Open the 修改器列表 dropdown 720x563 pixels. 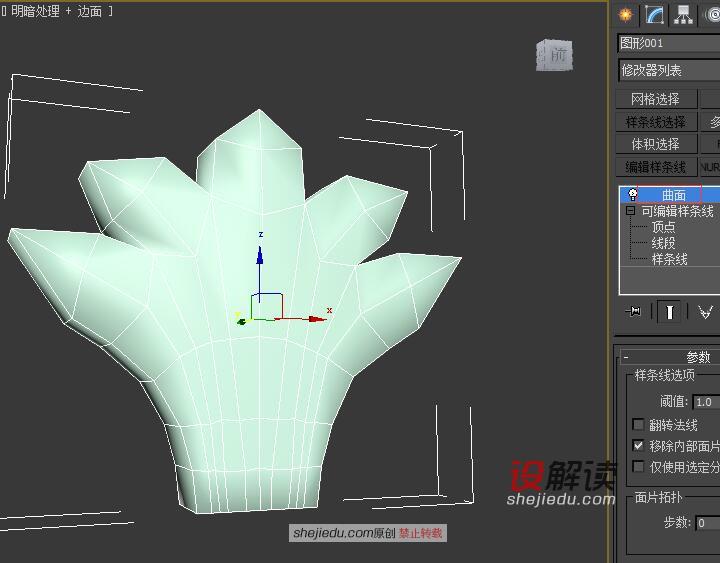coord(668,70)
